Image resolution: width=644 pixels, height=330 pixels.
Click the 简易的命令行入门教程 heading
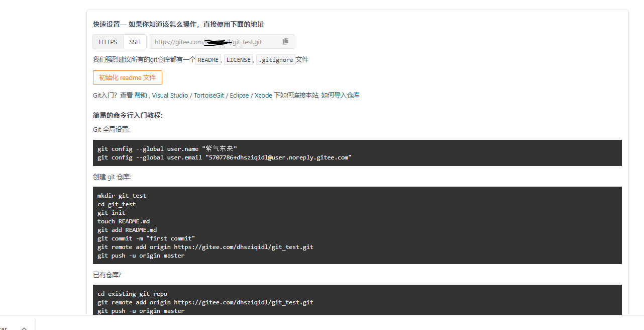click(x=128, y=115)
